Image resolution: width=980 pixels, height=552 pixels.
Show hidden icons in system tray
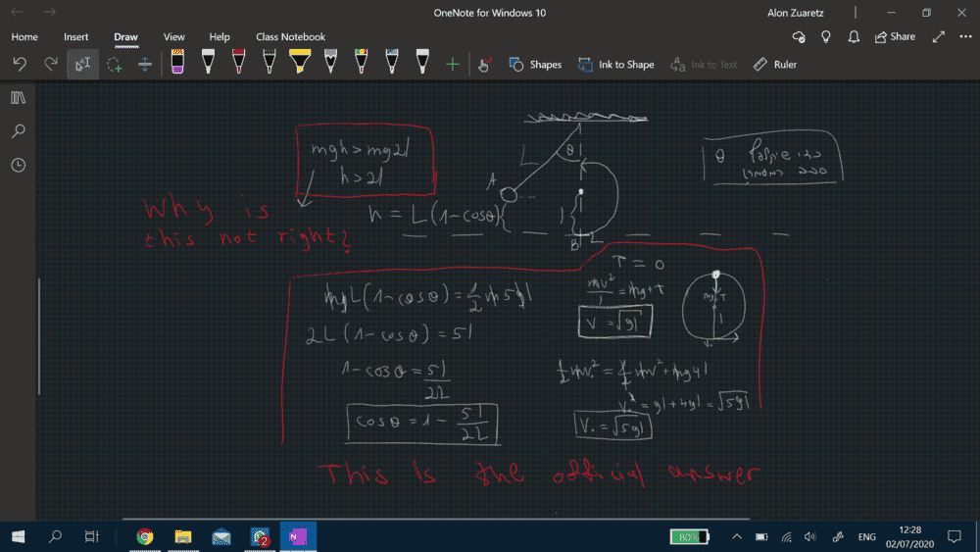736,537
